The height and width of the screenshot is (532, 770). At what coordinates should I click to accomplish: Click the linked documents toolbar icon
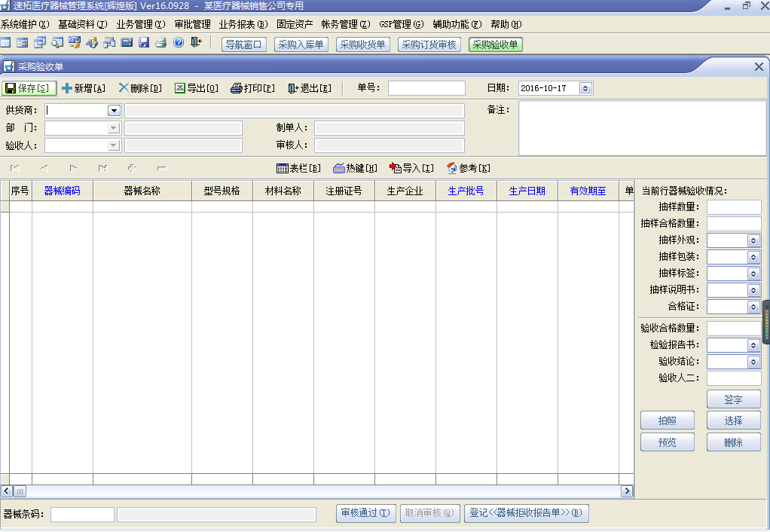(x=109, y=43)
